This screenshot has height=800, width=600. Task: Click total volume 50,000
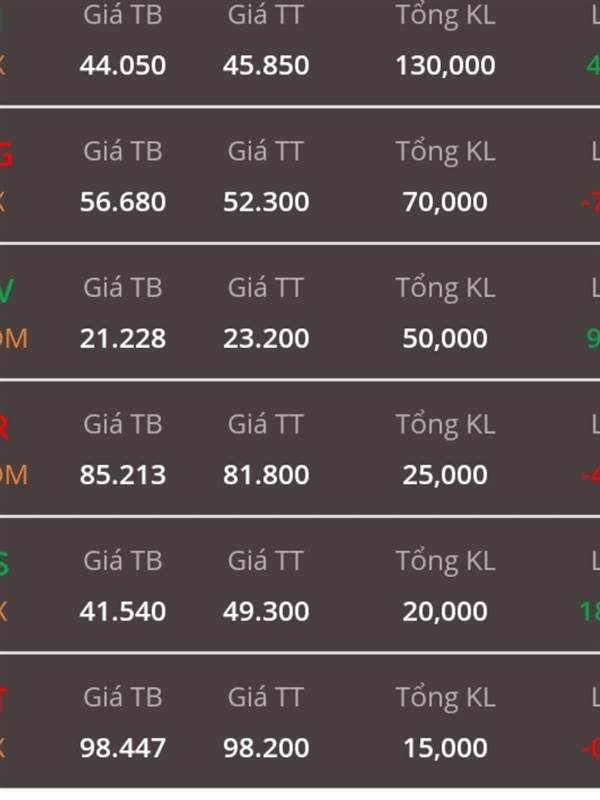[x=445, y=339]
